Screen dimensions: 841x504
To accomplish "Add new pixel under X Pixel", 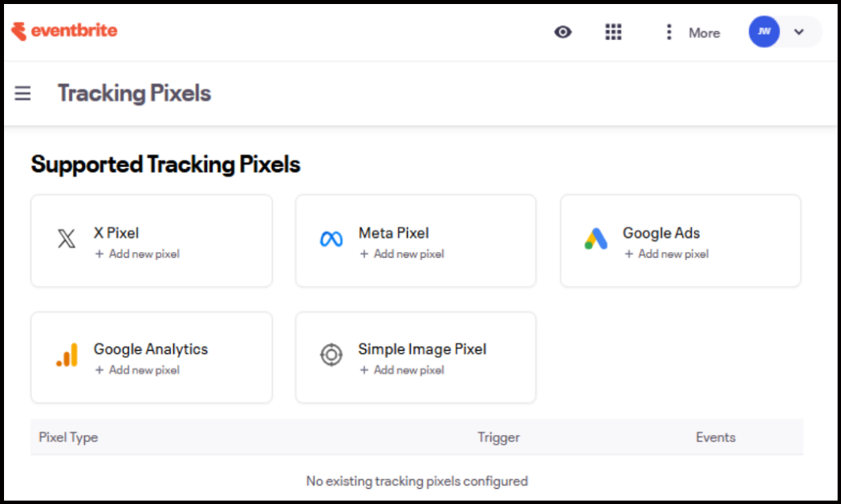I will (137, 254).
